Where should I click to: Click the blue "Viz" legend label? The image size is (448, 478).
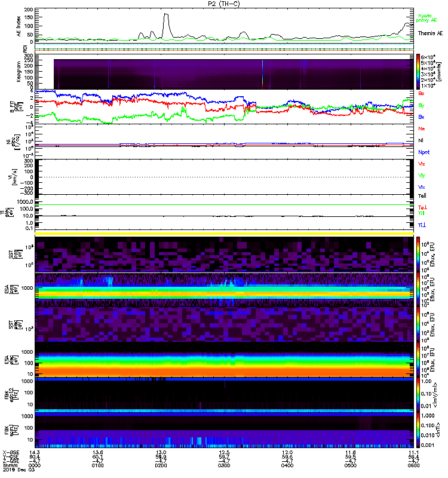pos(422,187)
